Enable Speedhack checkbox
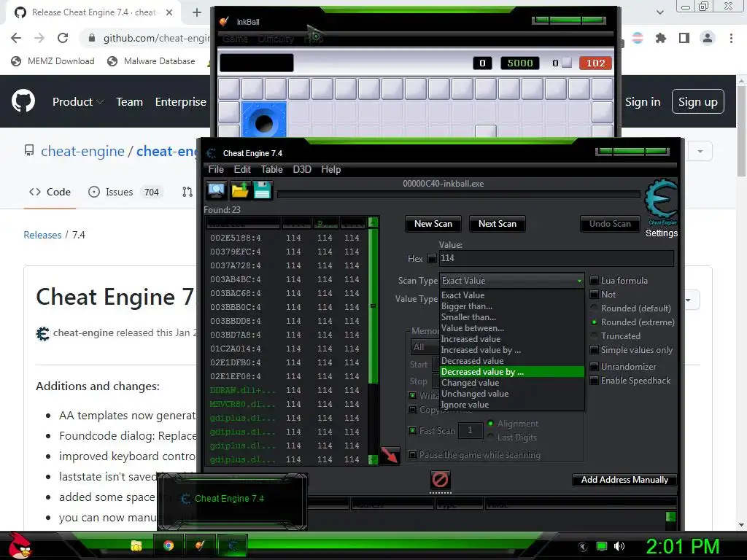Image resolution: width=747 pixels, height=560 pixels. point(594,381)
